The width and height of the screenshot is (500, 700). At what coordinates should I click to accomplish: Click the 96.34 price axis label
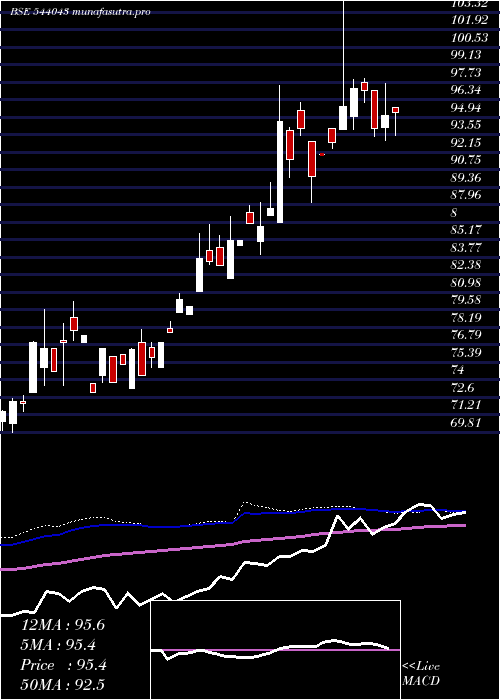466,90
